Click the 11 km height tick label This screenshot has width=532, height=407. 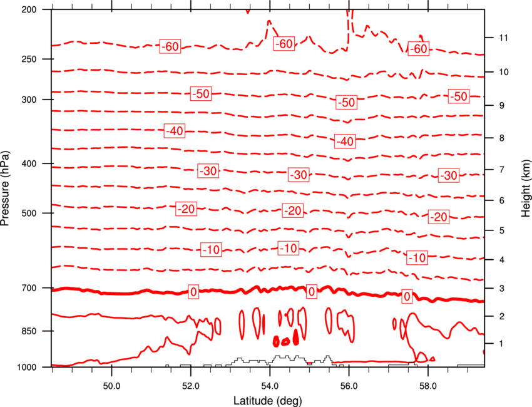tap(503, 38)
